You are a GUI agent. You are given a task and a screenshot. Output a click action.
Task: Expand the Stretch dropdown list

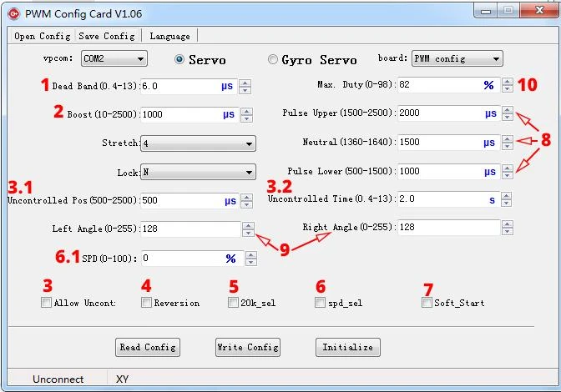(198, 143)
